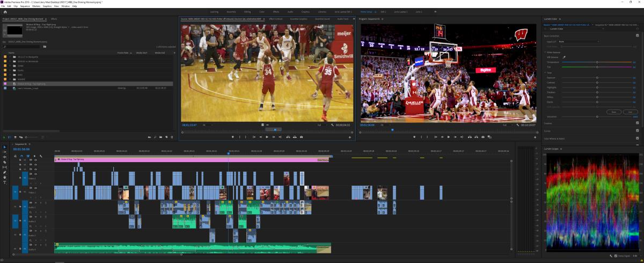Screen dimensions: 644x263
Task: Select the Razor tool in the toolbar
Action: 5,162
